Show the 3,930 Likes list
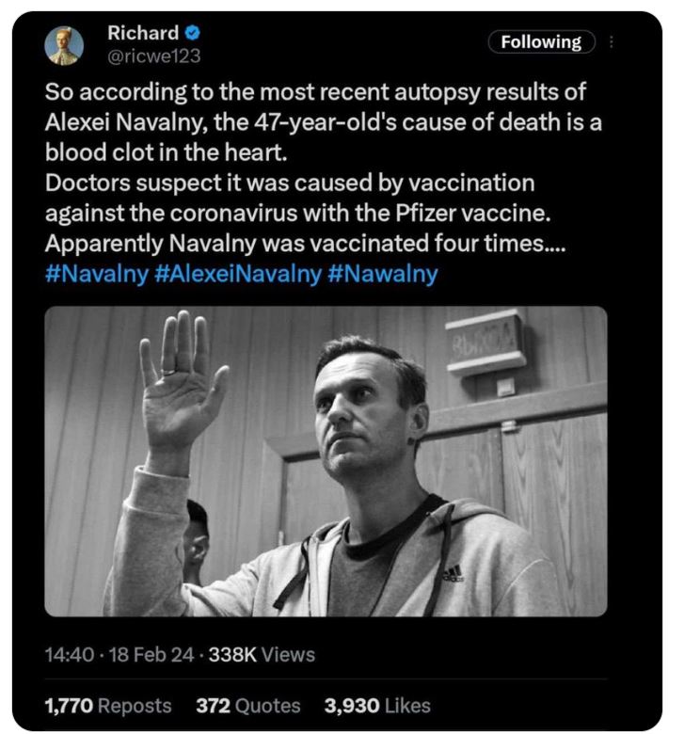The width and height of the screenshot is (700, 734). pos(377,705)
